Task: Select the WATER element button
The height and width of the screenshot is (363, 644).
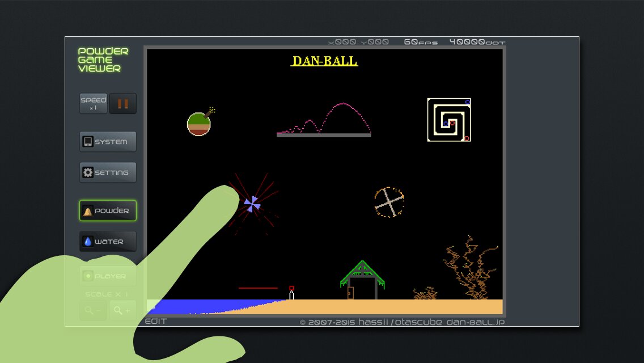Action: point(108,242)
